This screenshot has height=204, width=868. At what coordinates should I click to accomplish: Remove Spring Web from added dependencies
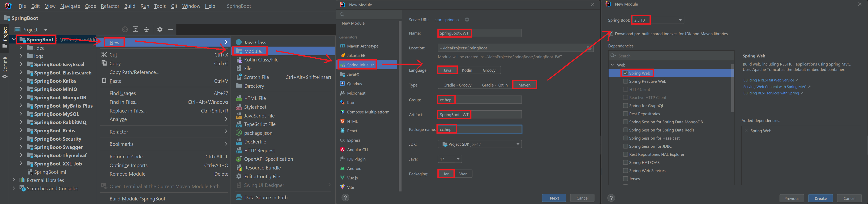(x=746, y=131)
